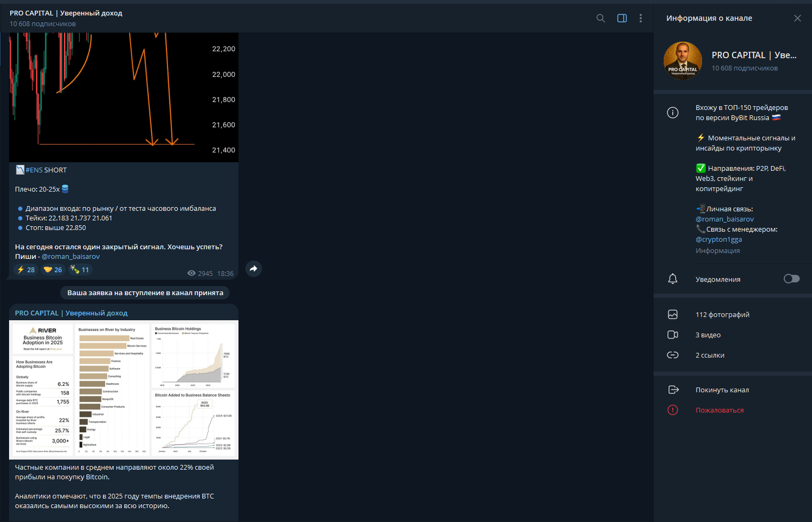Screen dimensions: 812x522
Task: Click the views eye icon showing 2945
Action: pos(191,273)
